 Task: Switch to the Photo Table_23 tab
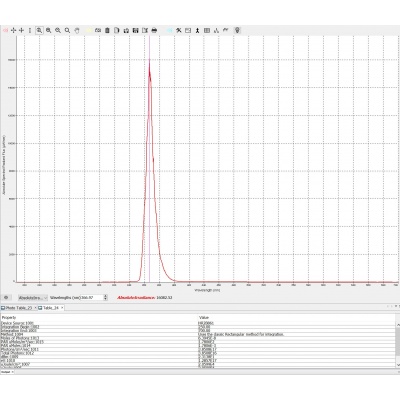(x=18, y=308)
